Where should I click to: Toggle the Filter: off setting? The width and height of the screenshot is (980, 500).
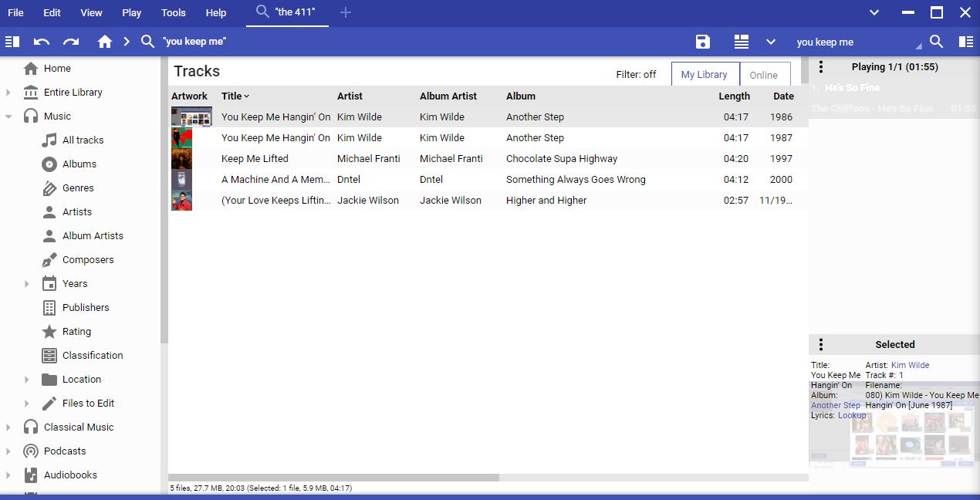pyautogui.click(x=636, y=75)
